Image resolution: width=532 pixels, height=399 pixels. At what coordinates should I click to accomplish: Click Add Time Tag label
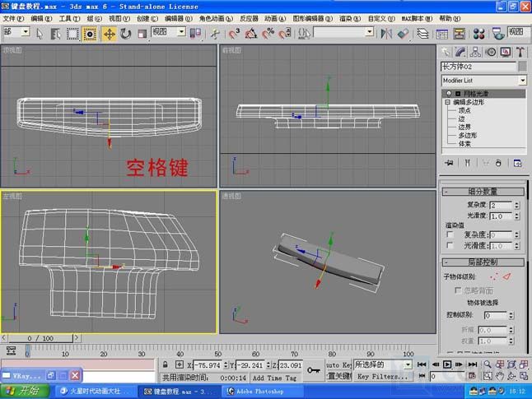pyautogui.click(x=274, y=378)
